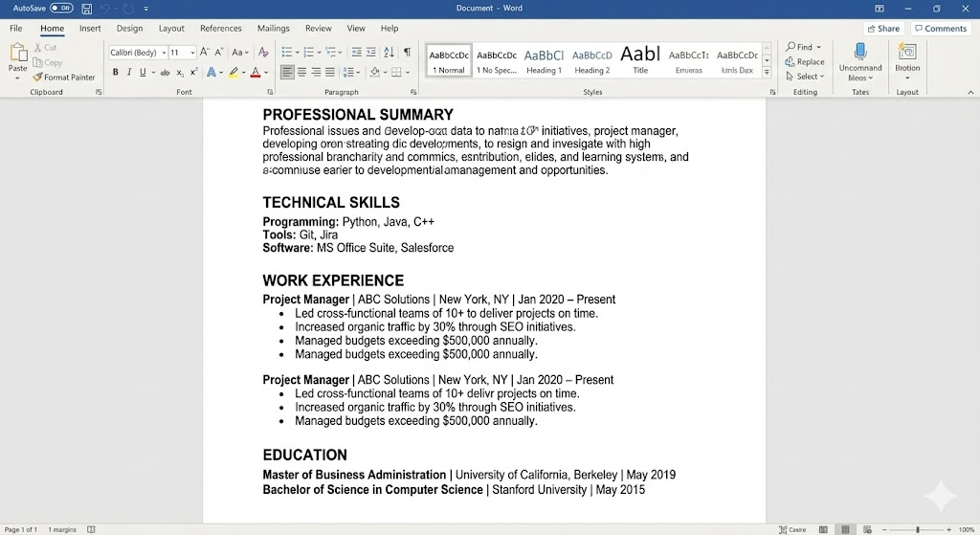The height and width of the screenshot is (535, 980).
Task: Open the font size dropdown
Action: coord(192,53)
